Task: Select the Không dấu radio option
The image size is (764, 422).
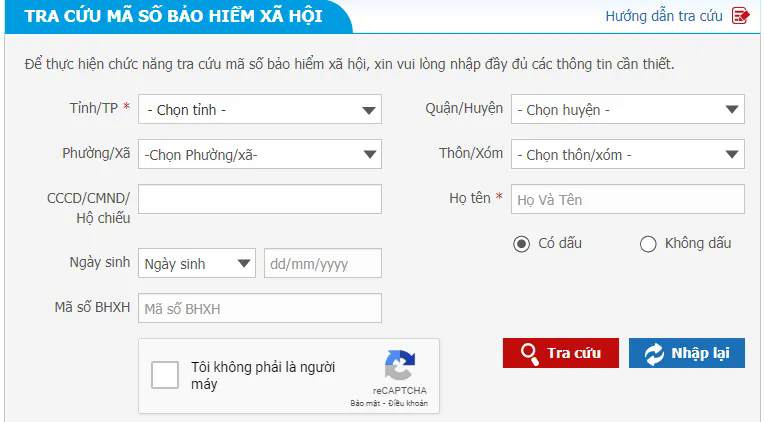Action: coord(648,244)
